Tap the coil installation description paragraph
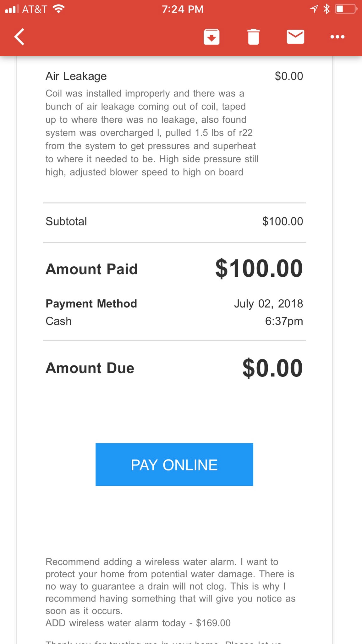362x644 pixels. [151, 133]
